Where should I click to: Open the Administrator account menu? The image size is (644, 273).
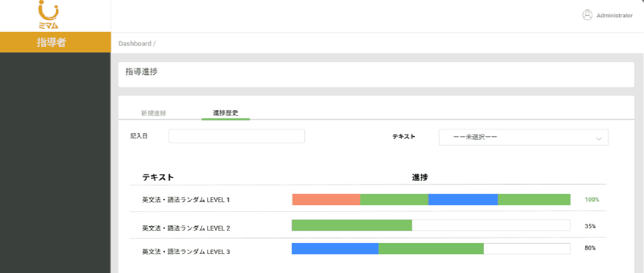point(614,15)
